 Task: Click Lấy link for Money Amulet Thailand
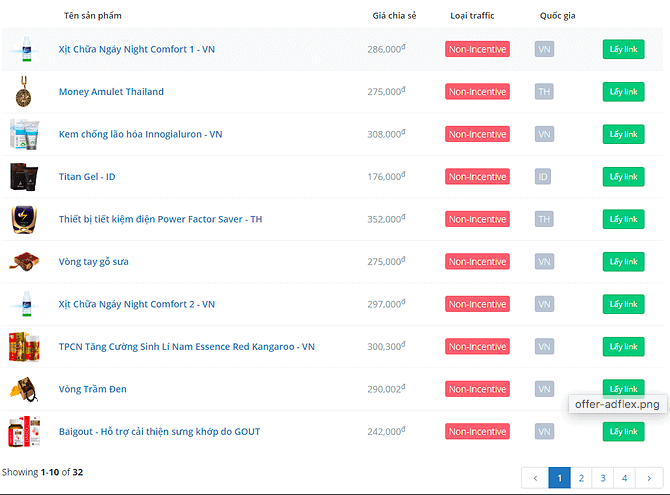coord(623,91)
